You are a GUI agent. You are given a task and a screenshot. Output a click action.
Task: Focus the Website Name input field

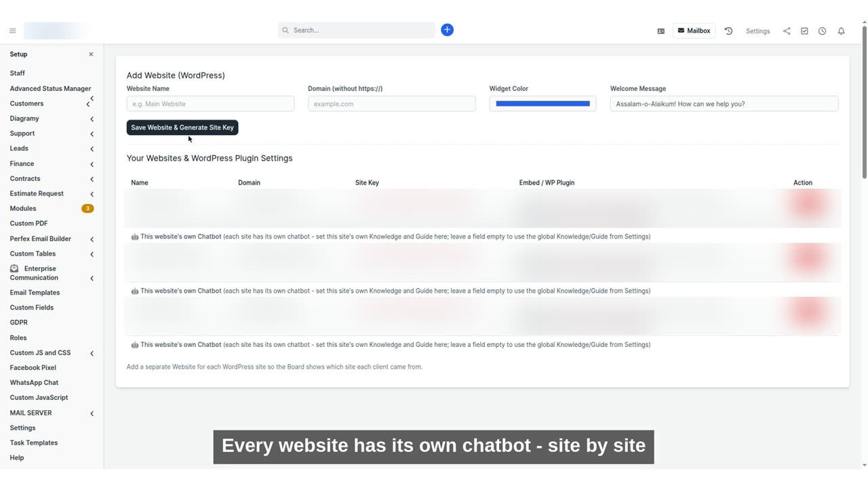click(x=210, y=104)
